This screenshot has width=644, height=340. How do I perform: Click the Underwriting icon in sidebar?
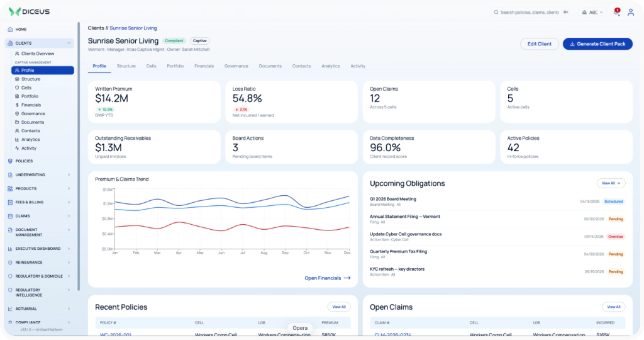click(10, 175)
